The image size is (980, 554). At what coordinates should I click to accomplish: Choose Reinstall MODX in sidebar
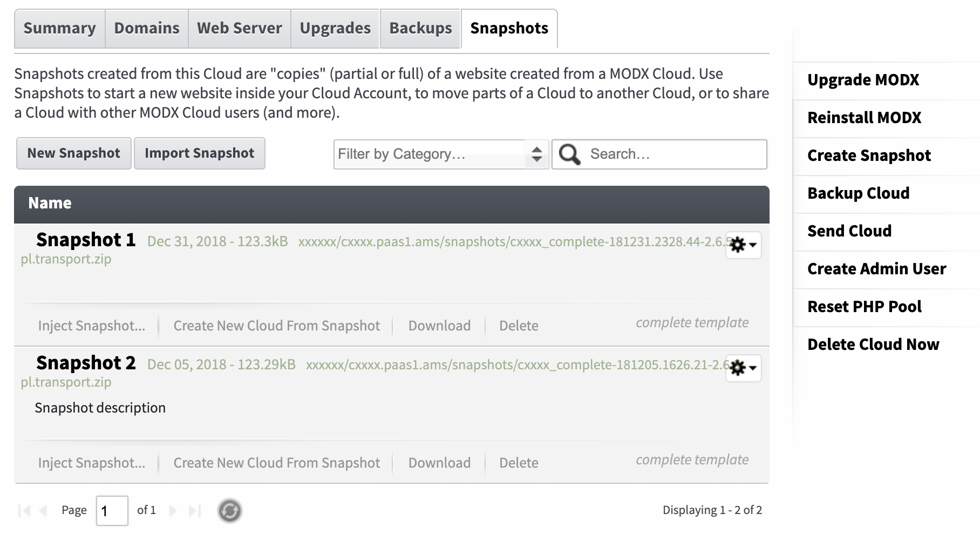[865, 118]
